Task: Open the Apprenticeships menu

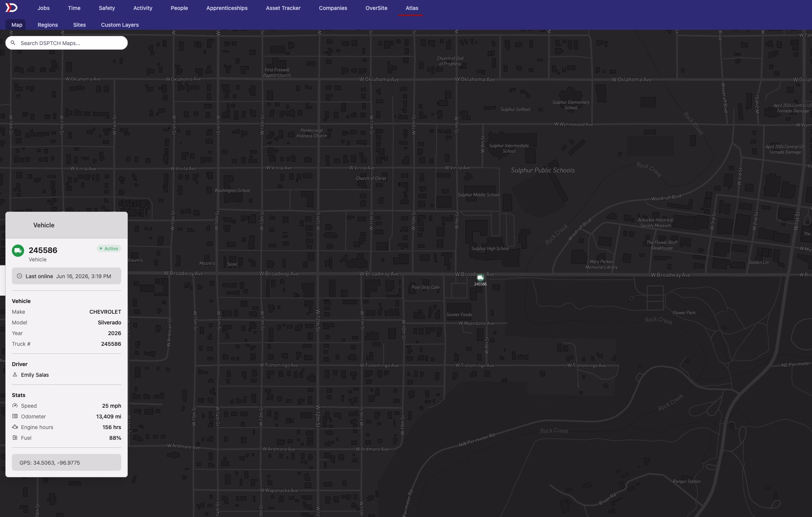Action: (x=227, y=8)
